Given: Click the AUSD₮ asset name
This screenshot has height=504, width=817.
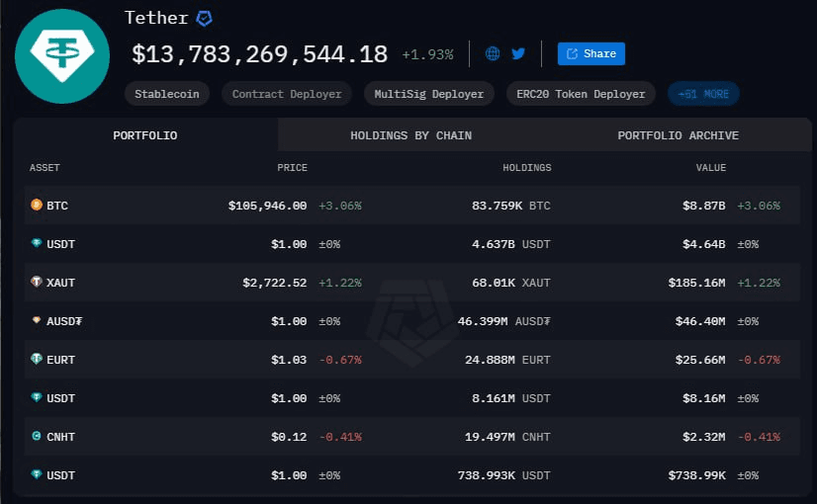Looking at the screenshot, I should coord(64,321).
